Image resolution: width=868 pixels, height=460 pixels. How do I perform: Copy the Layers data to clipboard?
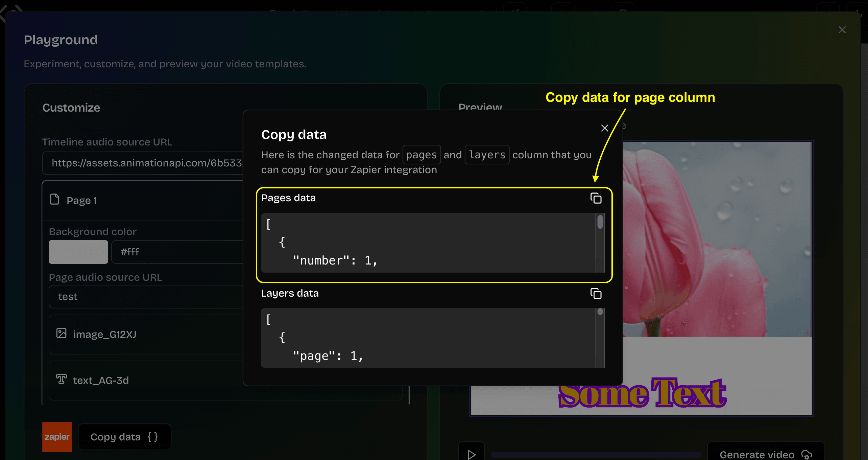point(596,294)
